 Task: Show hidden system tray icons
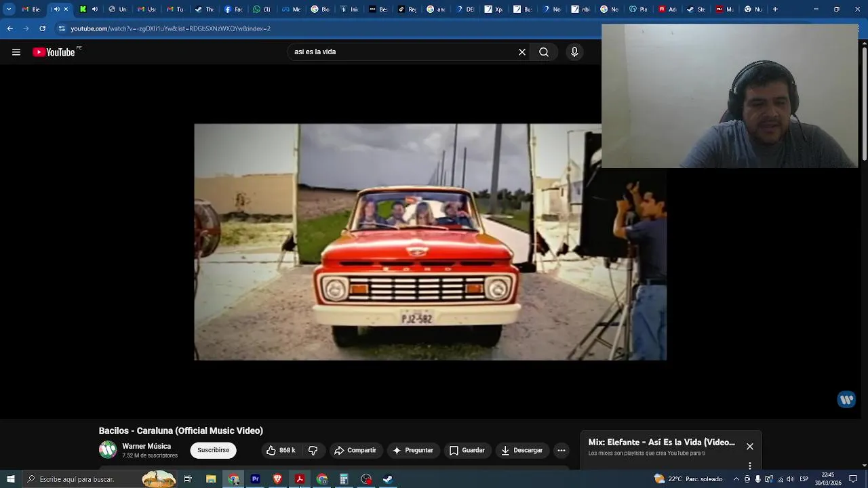pyautogui.click(x=736, y=479)
